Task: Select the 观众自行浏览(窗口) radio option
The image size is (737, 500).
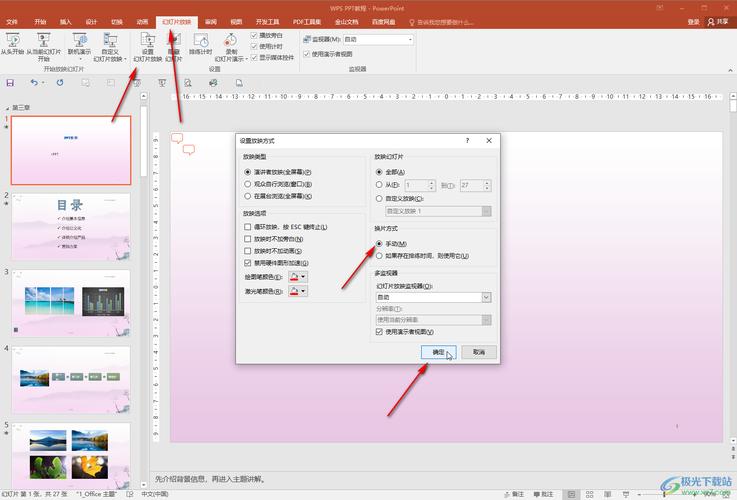Action: point(248,184)
